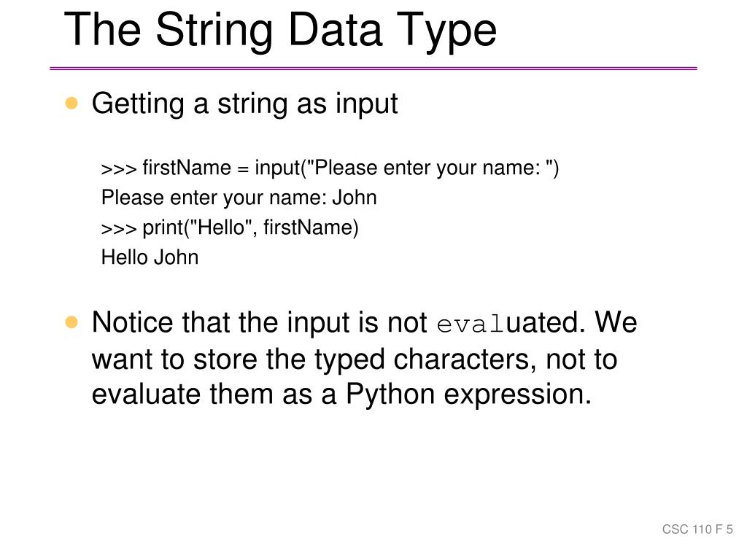Click the firstName = input code line
This screenshot has width=747, height=560.
pos(330,168)
